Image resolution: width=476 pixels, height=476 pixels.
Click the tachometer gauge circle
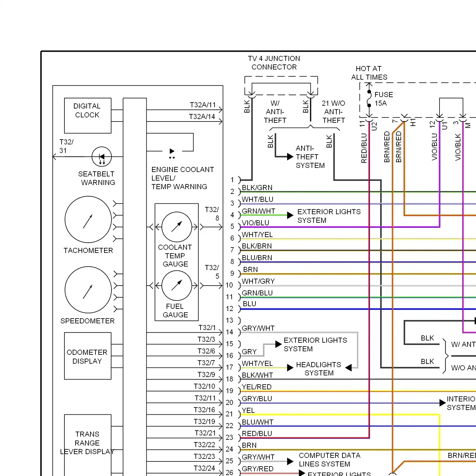point(88,220)
